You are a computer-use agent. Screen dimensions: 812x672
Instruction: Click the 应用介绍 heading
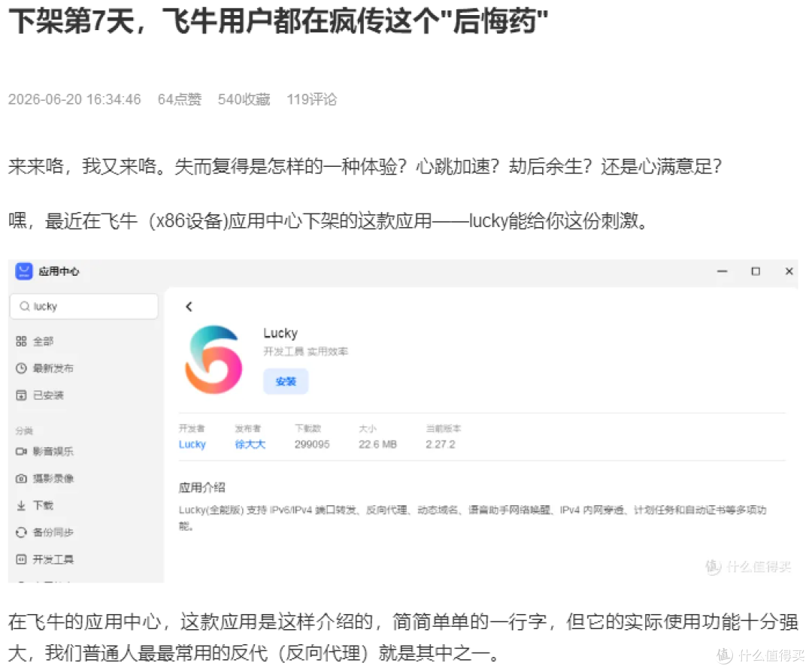point(202,487)
